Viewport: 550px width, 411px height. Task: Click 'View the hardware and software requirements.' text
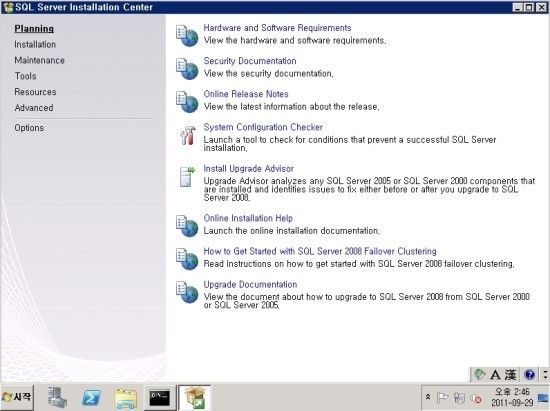pyautogui.click(x=295, y=40)
